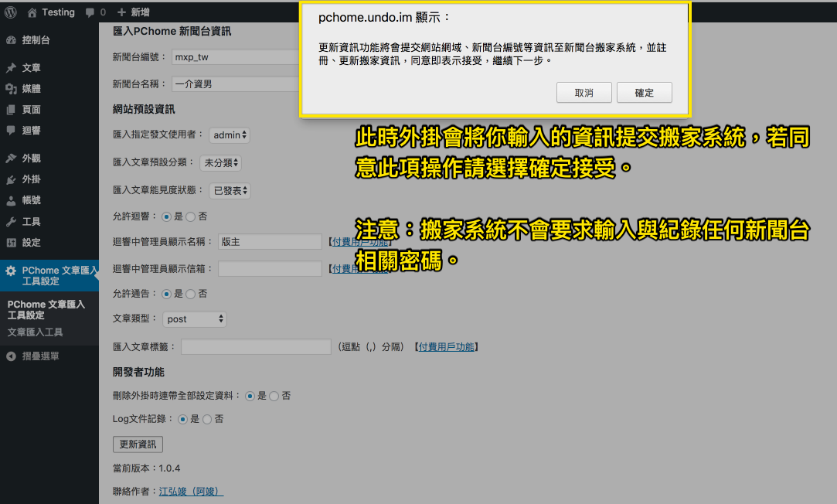The width and height of the screenshot is (837, 504).
Task: Focus the 匯入文章標籤 tags field
Action: [x=256, y=347]
